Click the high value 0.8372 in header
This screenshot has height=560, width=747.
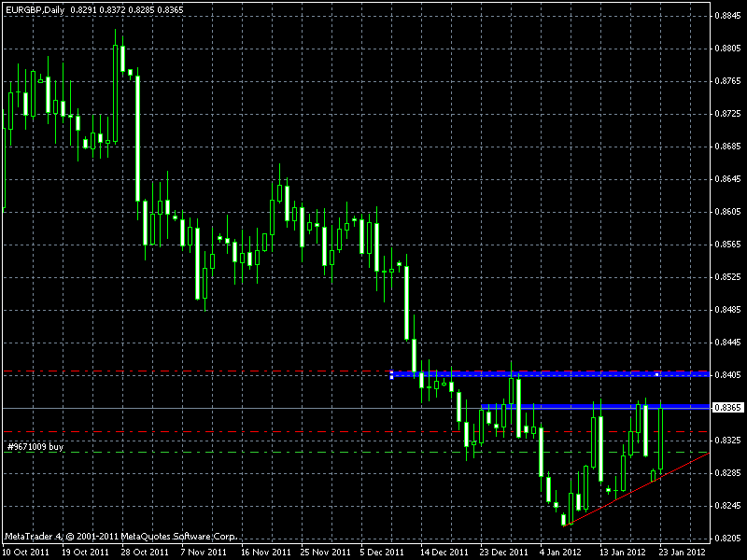112,9
